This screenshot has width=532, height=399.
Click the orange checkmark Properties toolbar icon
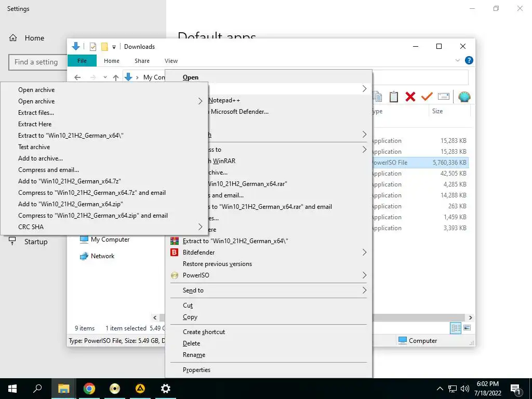click(x=427, y=97)
